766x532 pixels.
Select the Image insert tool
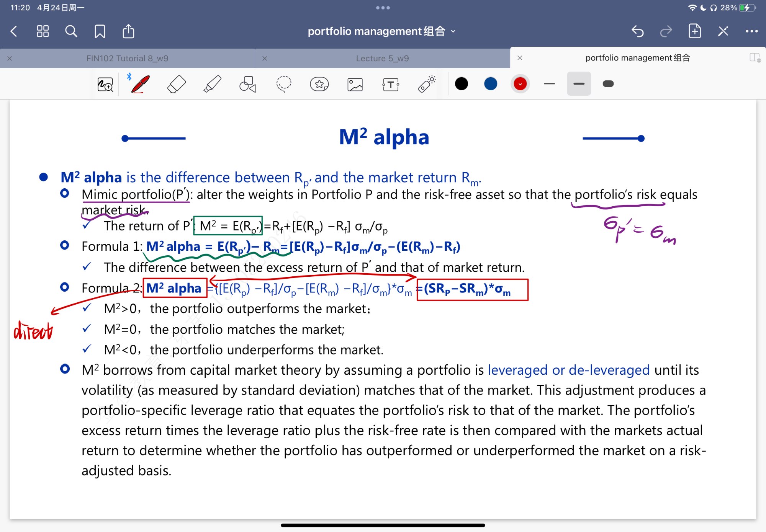click(355, 84)
